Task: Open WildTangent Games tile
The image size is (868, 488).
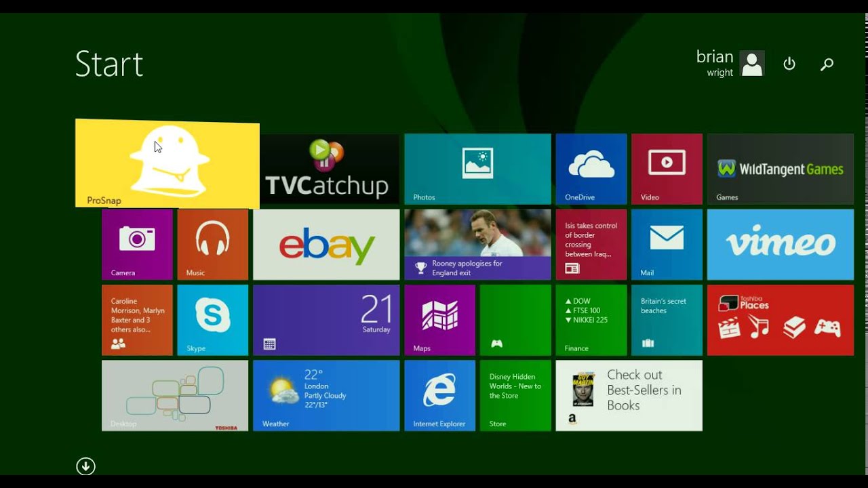Action: coord(781,169)
